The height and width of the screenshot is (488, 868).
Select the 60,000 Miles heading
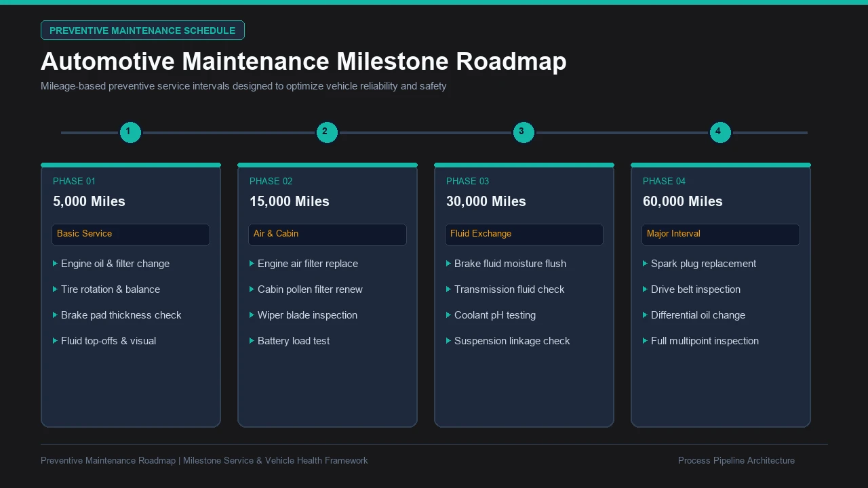point(682,201)
